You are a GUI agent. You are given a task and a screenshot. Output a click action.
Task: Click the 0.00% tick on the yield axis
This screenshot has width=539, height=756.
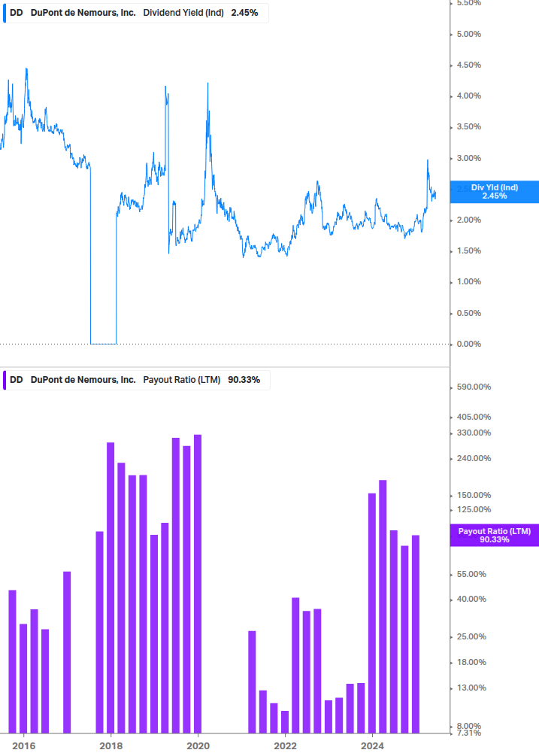coord(468,344)
